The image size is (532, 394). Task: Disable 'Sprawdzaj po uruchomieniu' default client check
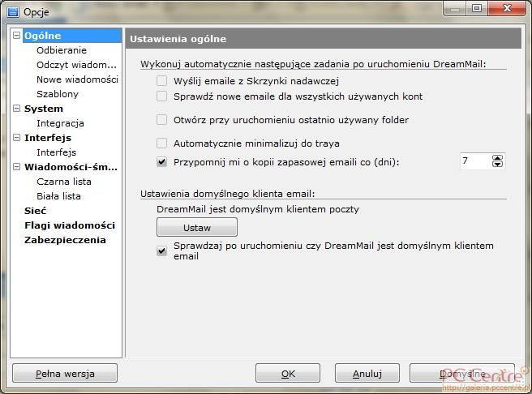[x=162, y=251]
